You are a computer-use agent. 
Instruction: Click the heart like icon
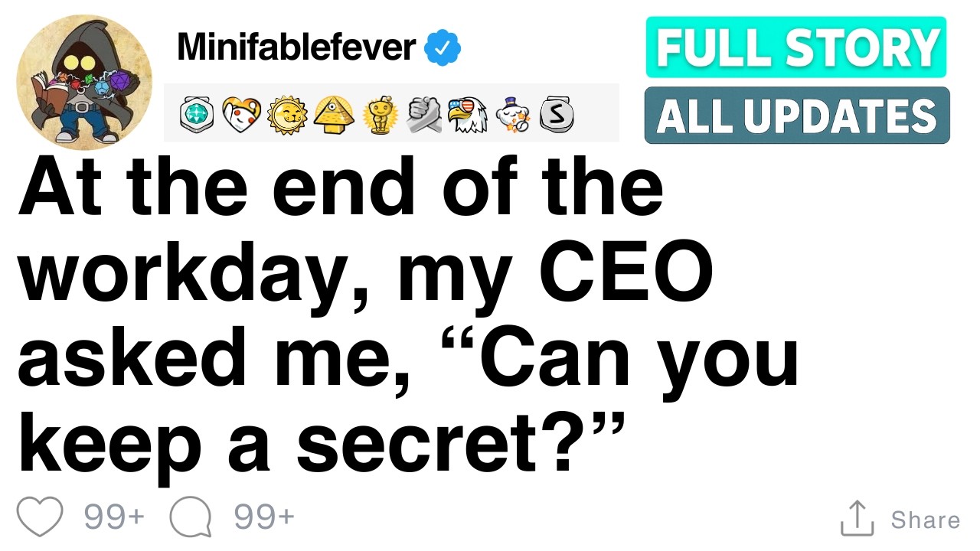click(39, 517)
